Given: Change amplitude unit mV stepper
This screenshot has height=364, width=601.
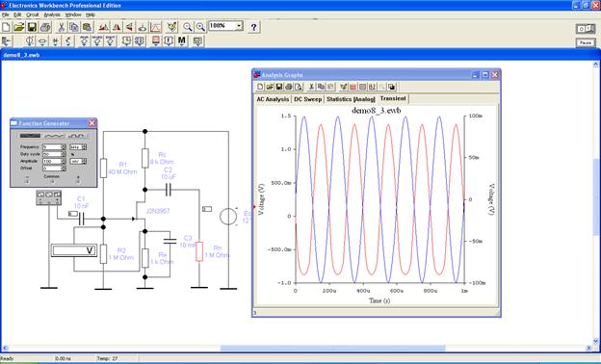Looking at the screenshot, I should tap(85, 162).
